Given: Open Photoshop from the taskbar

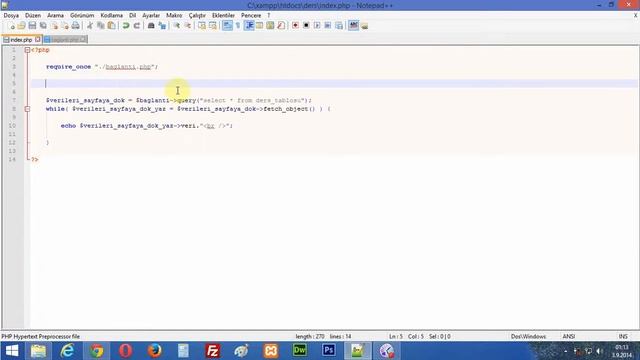Looking at the screenshot, I should 329,351.
